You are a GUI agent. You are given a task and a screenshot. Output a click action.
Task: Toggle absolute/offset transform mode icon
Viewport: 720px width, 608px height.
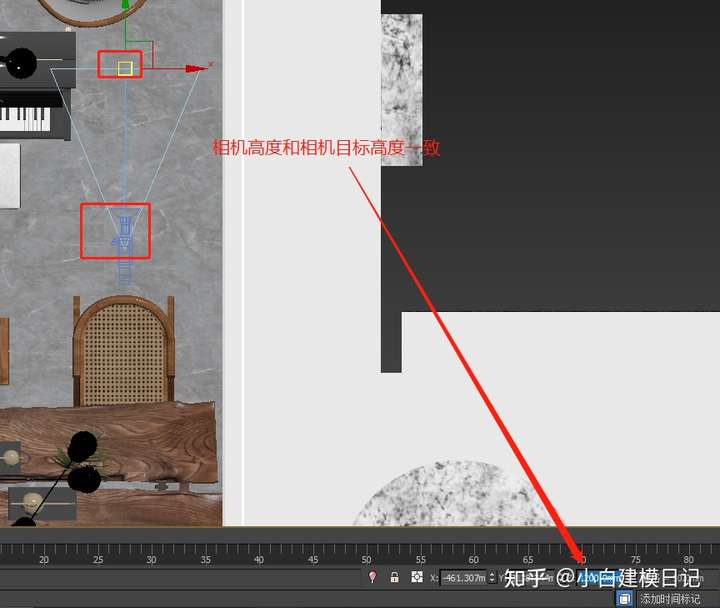coord(417,576)
